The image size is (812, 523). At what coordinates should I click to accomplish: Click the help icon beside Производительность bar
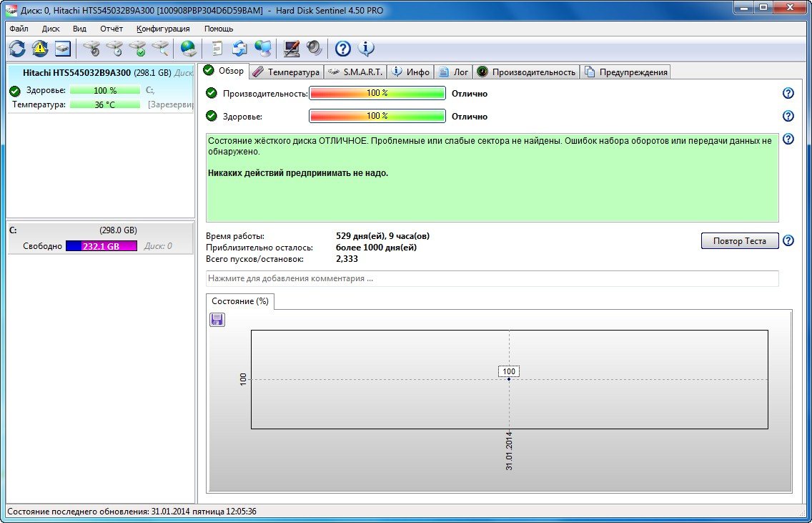pyautogui.click(x=788, y=93)
